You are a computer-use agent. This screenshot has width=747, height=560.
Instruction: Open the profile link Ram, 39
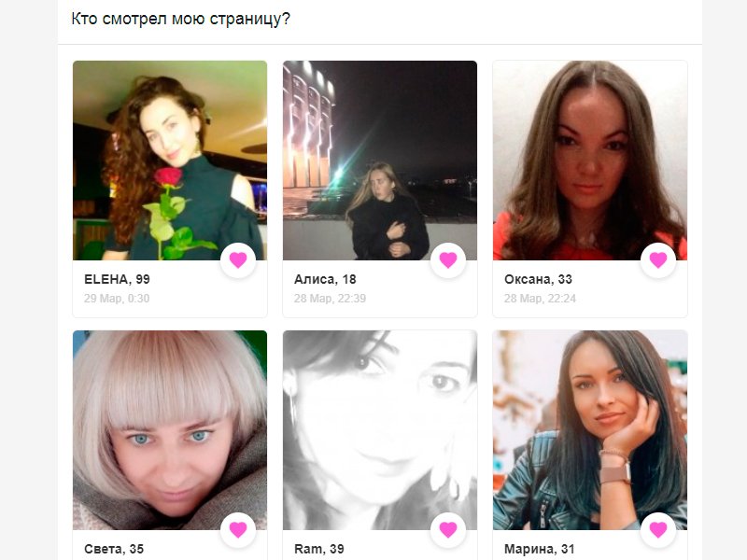318,549
